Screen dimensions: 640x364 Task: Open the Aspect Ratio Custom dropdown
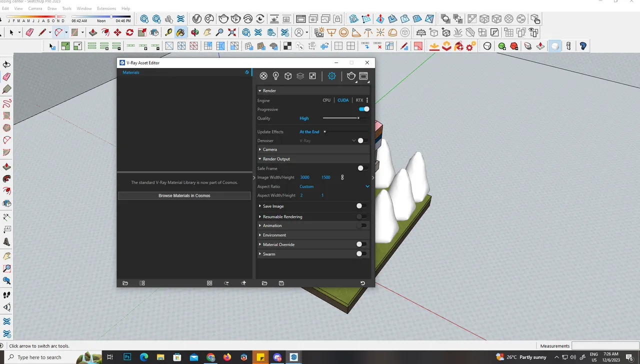click(334, 186)
